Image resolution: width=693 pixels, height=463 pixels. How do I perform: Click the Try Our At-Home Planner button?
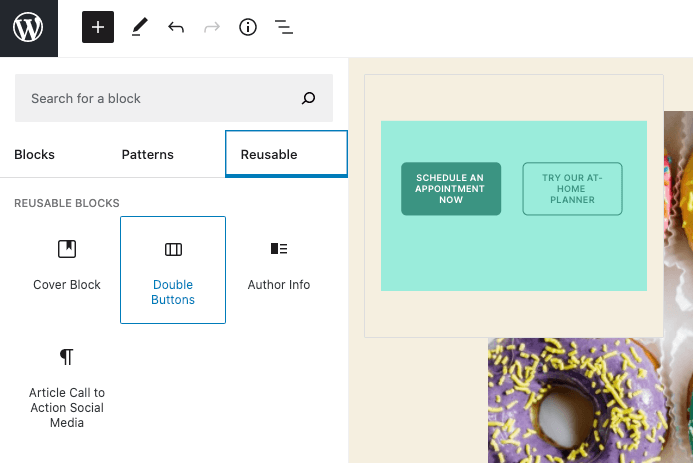572,188
